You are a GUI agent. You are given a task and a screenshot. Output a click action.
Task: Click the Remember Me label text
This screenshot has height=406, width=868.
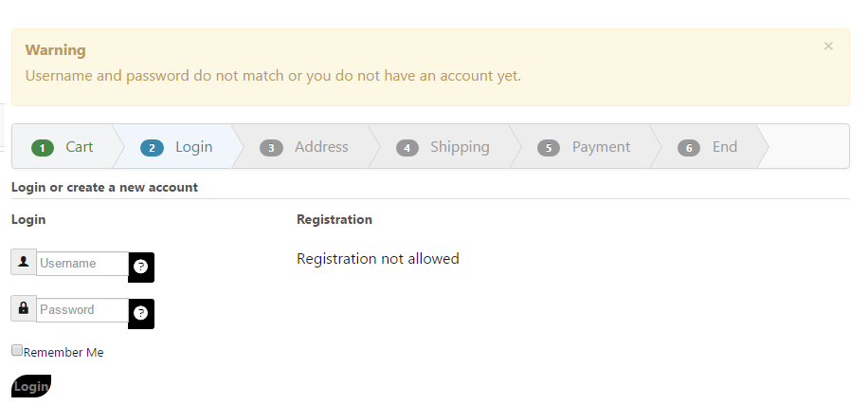pyautogui.click(x=63, y=353)
